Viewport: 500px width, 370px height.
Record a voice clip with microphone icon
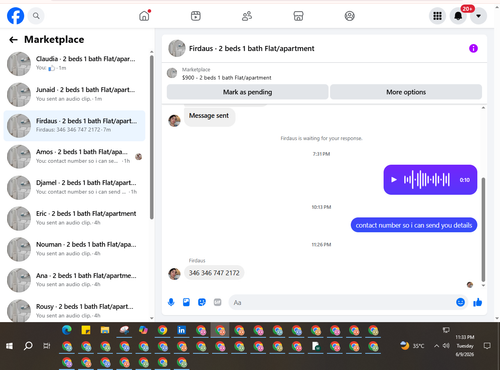pyautogui.click(x=171, y=302)
